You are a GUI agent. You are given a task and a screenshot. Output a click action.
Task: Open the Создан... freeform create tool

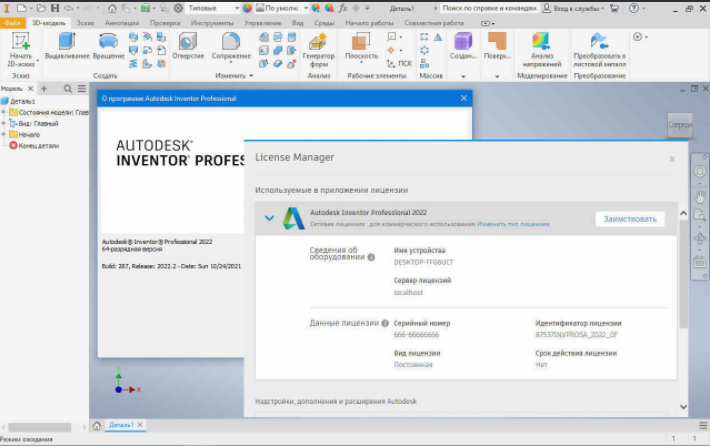[x=463, y=46]
